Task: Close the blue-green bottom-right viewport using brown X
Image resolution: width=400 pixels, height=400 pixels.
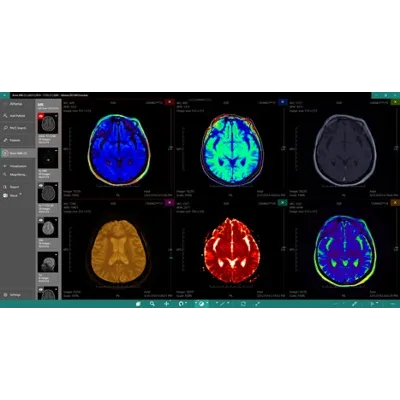Action: coord(396,203)
